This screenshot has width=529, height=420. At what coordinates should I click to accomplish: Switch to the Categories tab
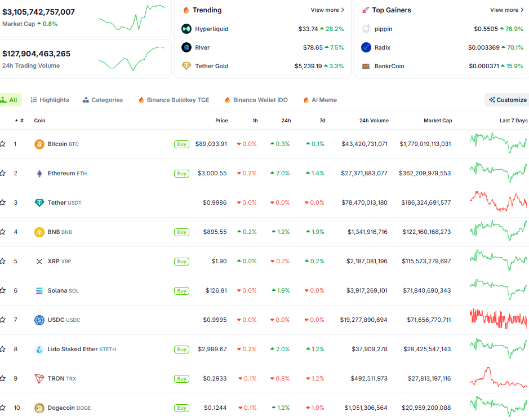[x=103, y=100]
